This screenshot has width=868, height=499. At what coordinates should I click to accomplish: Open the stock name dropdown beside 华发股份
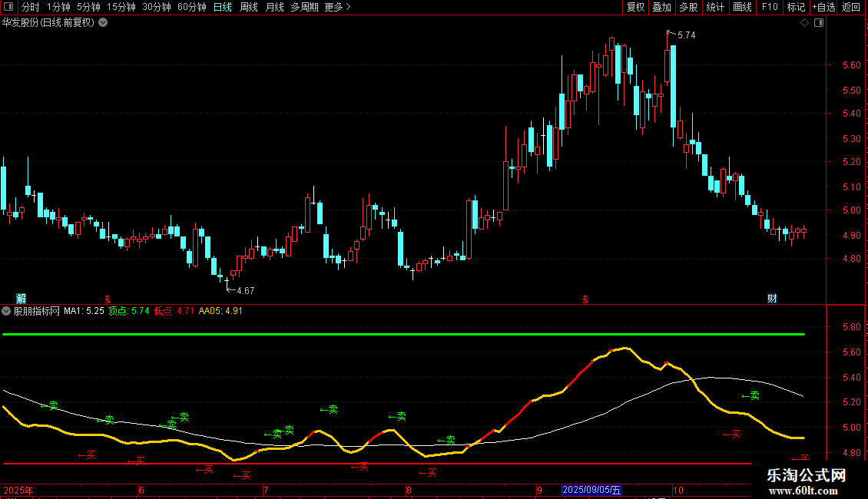tap(103, 23)
